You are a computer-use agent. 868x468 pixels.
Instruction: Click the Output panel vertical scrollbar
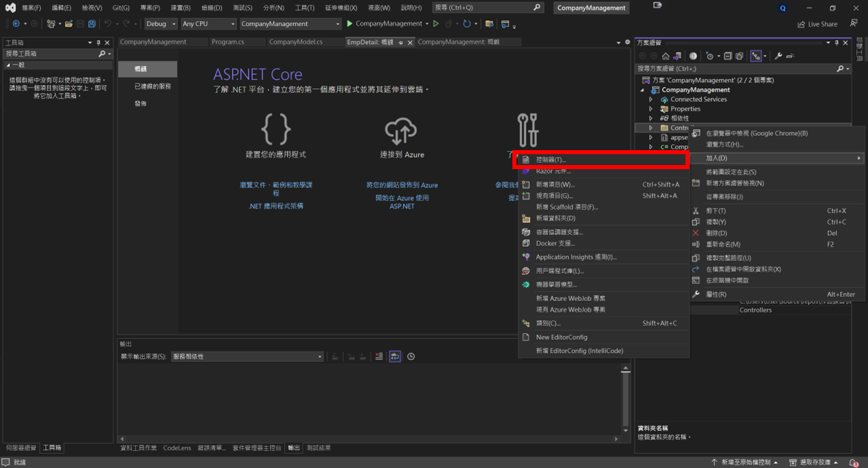click(626, 399)
